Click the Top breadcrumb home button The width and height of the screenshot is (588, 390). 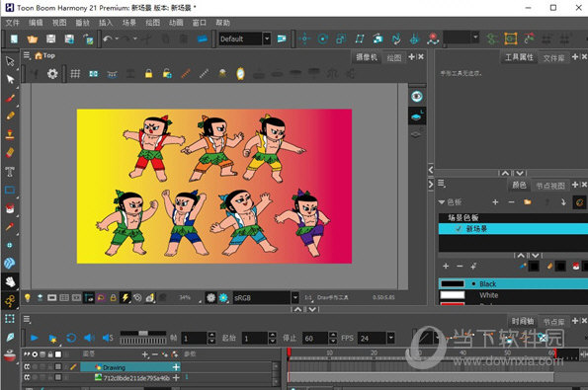coord(45,55)
